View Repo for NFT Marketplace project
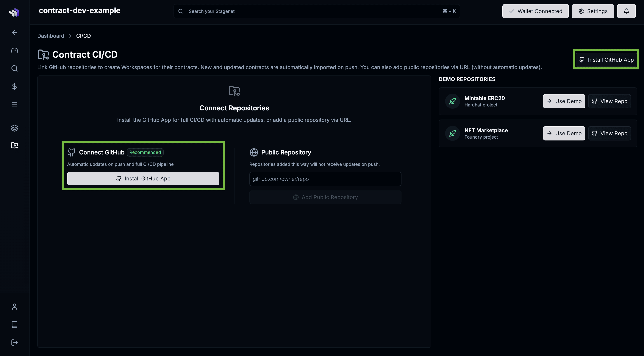 [609, 133]
